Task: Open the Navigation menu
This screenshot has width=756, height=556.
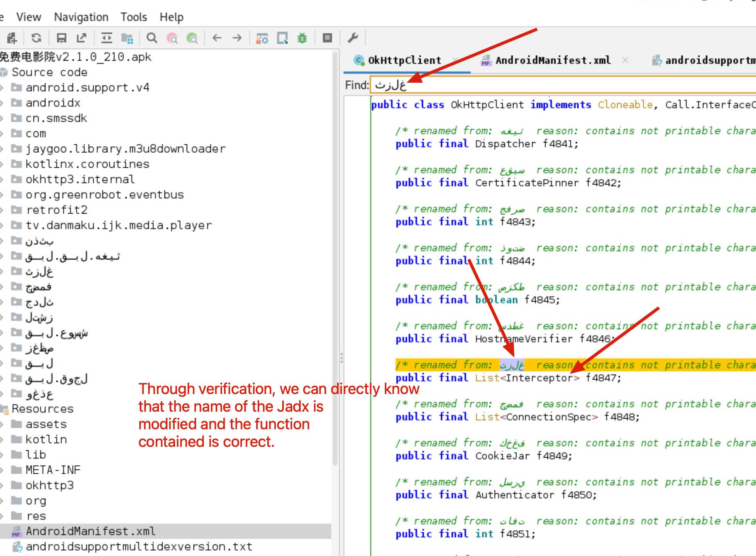Action: point(81,17)
